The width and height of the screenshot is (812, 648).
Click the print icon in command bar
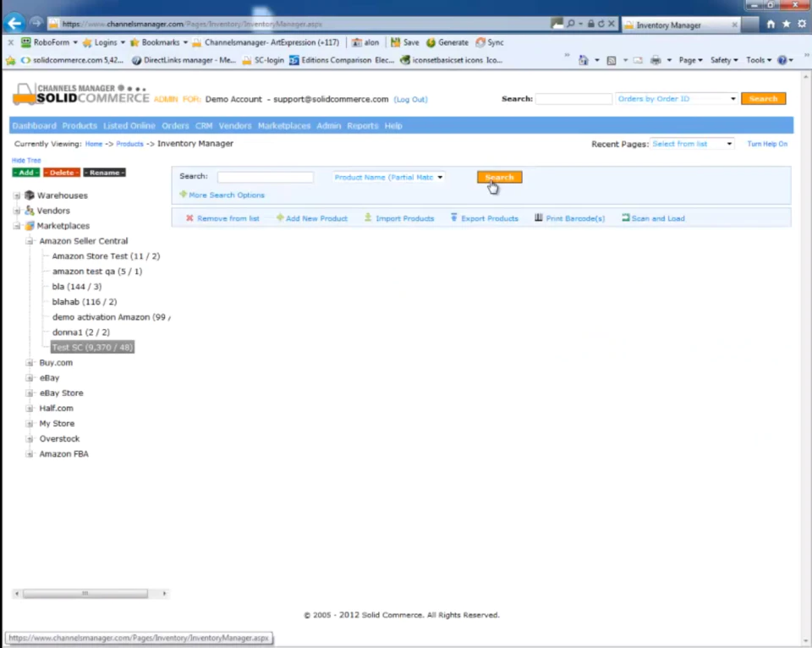coord(656,60)
